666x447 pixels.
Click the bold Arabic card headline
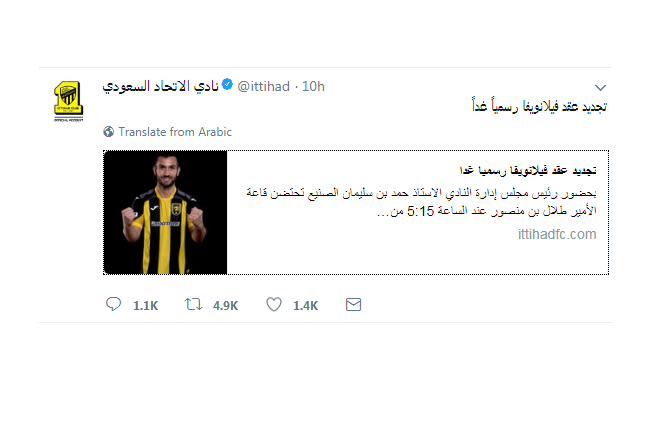(528, 170)
